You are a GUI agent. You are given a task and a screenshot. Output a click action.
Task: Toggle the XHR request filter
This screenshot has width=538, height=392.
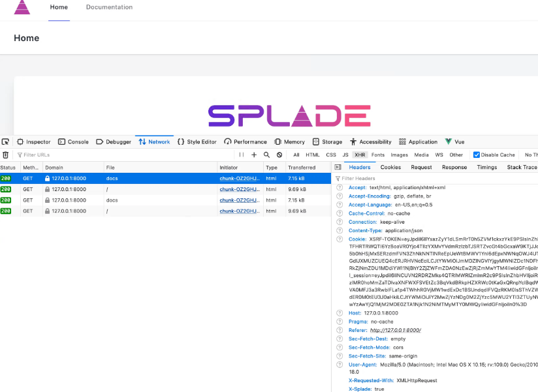360,155
